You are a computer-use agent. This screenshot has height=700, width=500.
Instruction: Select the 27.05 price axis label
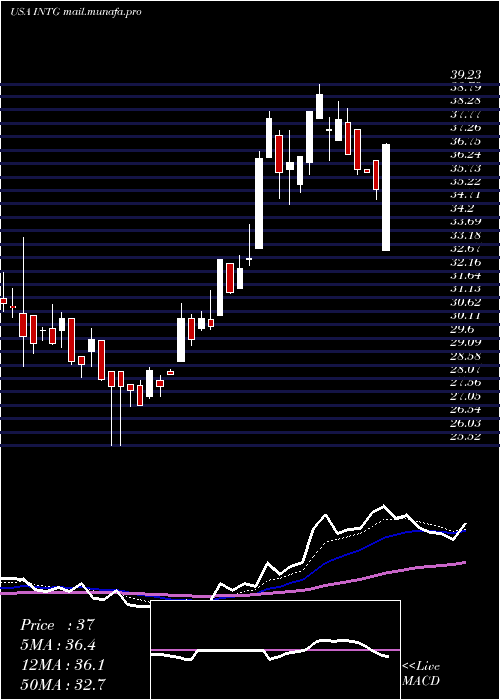coord(465,396)
